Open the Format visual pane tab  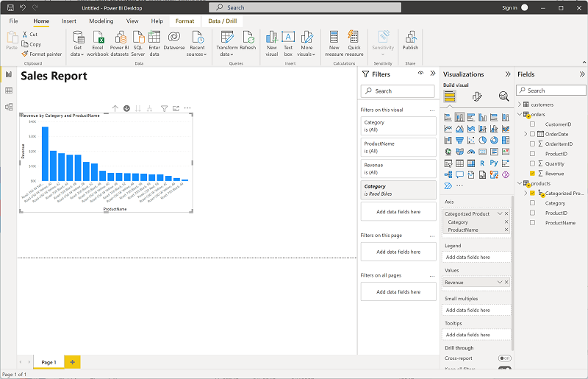[476, 96]
